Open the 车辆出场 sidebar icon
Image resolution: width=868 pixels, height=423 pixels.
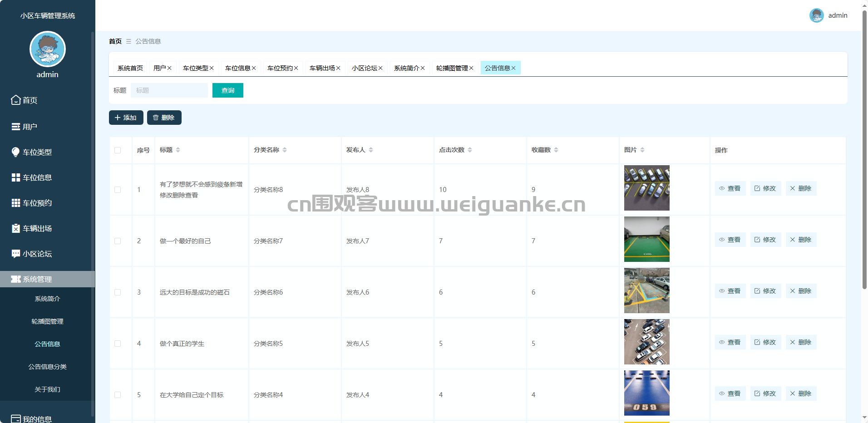click(16, 228)
